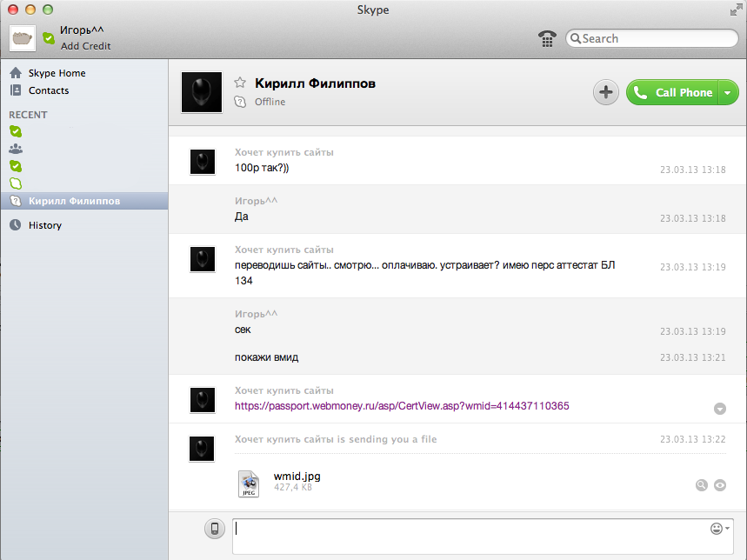Select Кирилл Филиппов in recent list
The image size is (747, 560).
[x=83, y=201]
